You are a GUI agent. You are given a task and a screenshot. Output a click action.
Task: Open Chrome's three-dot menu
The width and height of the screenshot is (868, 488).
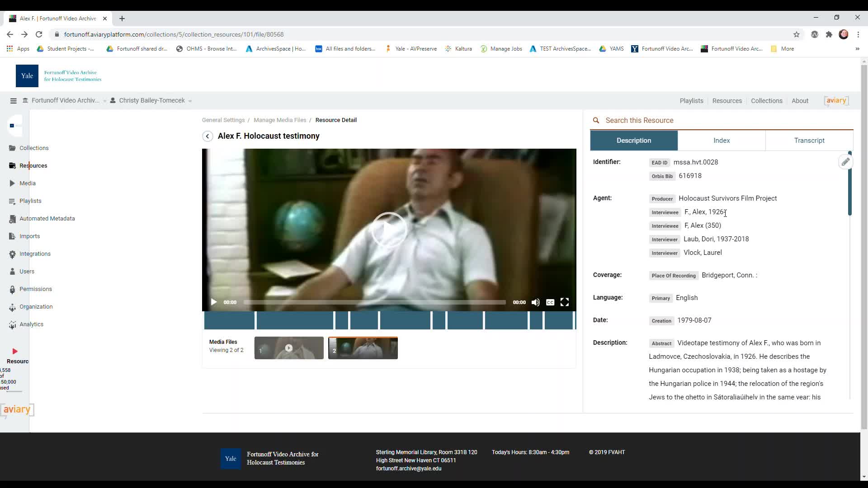click(x=859, y=34)
